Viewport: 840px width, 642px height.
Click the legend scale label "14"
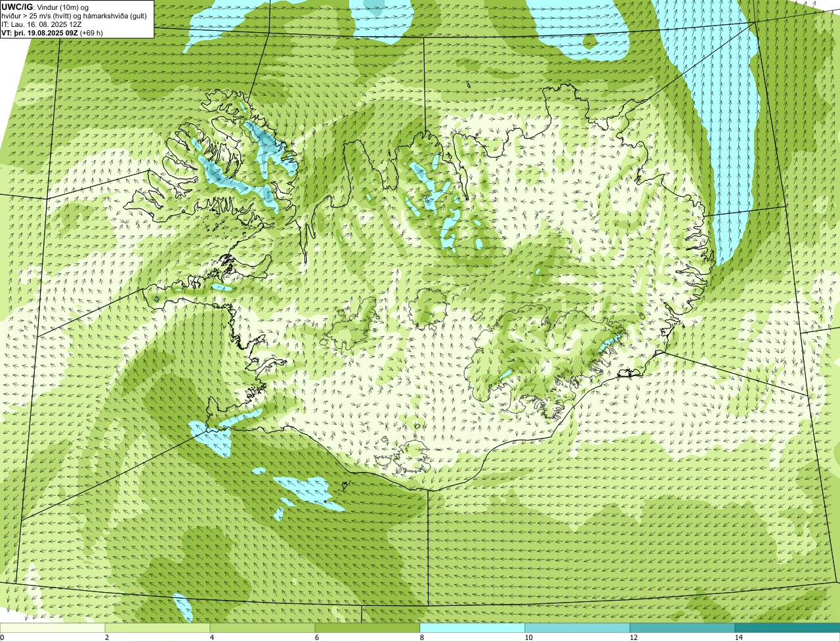(739, 637)
